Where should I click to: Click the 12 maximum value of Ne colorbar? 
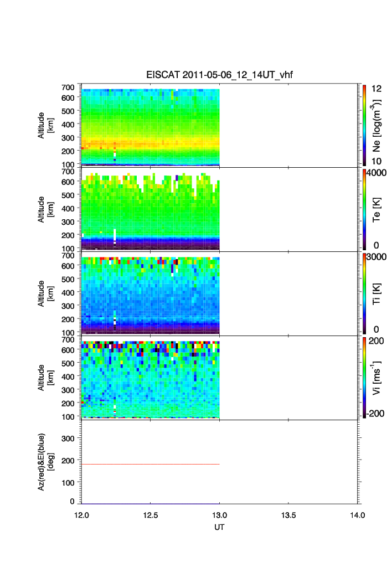376,89
